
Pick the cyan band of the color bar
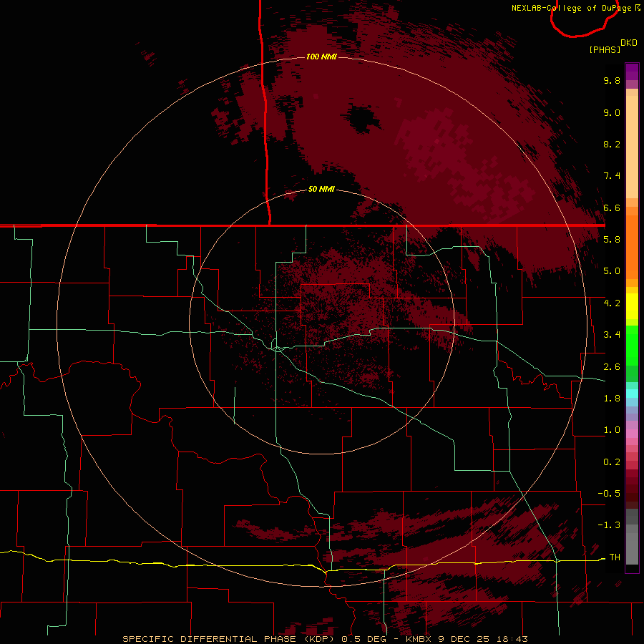click(x=632, y=394)
